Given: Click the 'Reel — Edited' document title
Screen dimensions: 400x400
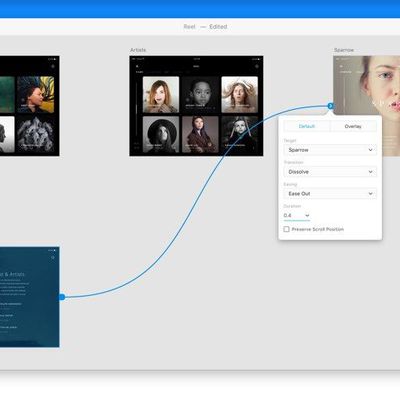Looking at the screenshot, I should click(x=205, y=27).
